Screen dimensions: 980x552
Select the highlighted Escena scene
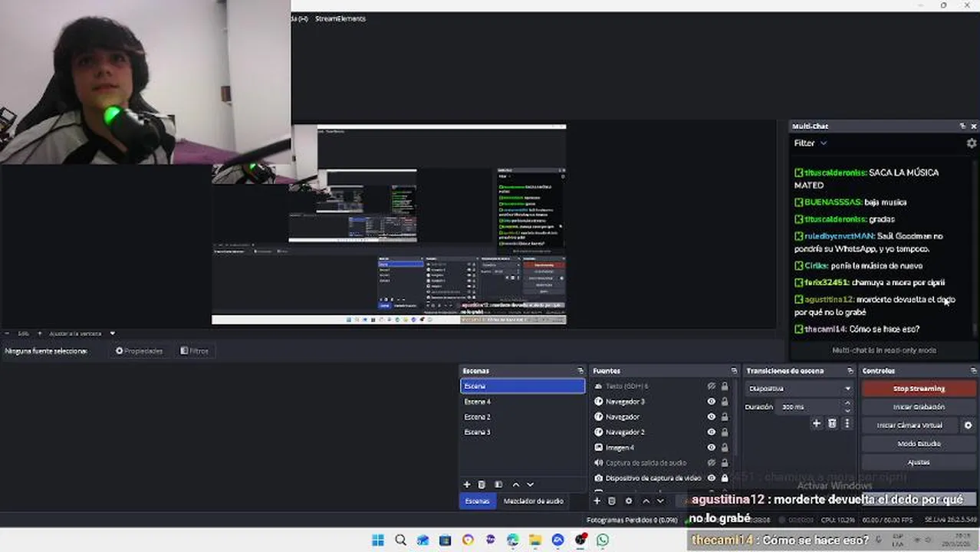(x=522, y=386)
